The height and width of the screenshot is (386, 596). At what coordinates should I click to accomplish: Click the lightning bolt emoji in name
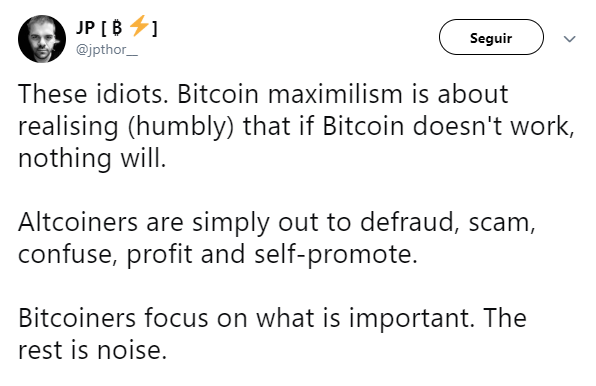(139, 26)
